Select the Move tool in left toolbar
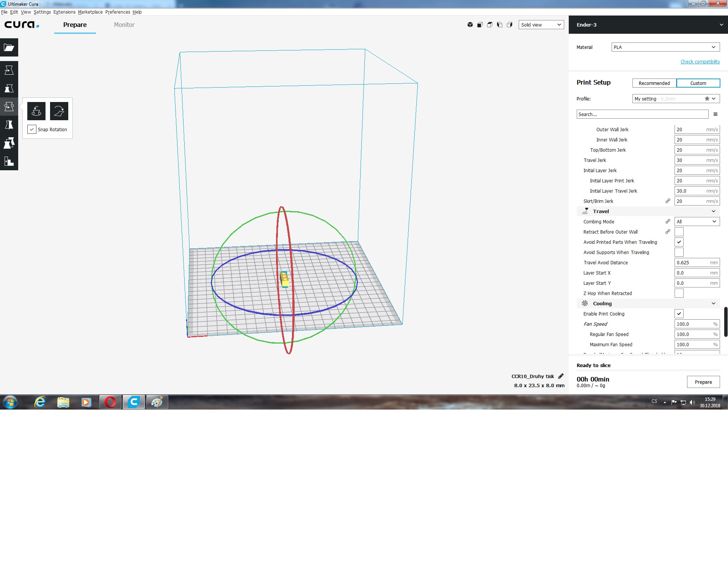728x584 pixels. (x=9, y=70)
